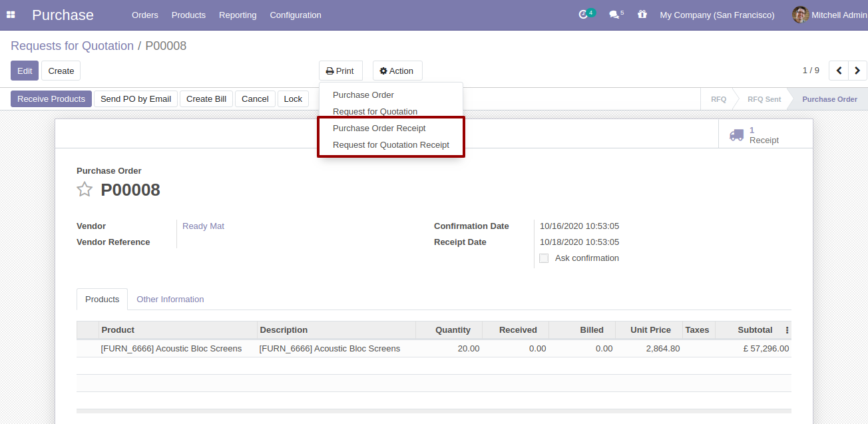This screenshot has height=424, width=868.
Task: Click the gift rewards icon
Action: (x=642, y=14)
